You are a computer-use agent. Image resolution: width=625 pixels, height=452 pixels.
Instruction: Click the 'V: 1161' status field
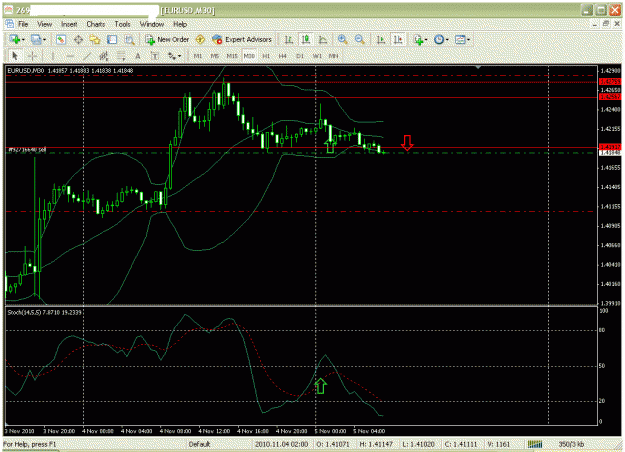tap(498, 444)
